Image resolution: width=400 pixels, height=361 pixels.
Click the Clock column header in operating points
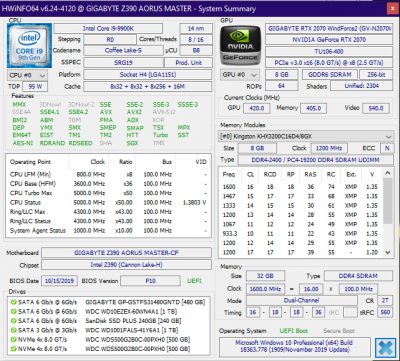[98, 162]
